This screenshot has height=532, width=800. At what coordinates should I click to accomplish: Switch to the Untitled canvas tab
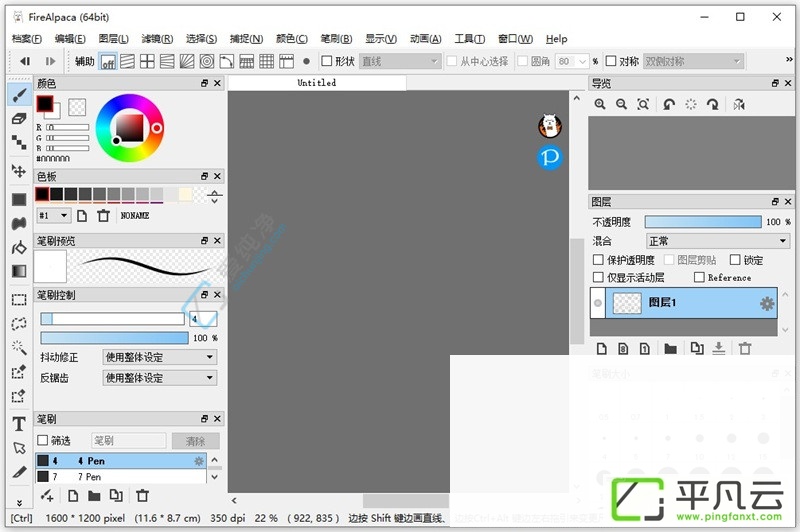click(x=317, y=83)
